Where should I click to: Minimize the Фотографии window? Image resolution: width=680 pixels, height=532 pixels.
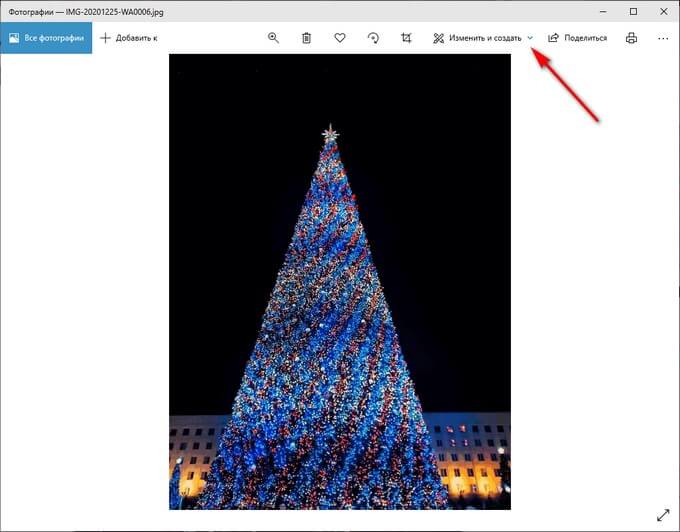(603, 12)
